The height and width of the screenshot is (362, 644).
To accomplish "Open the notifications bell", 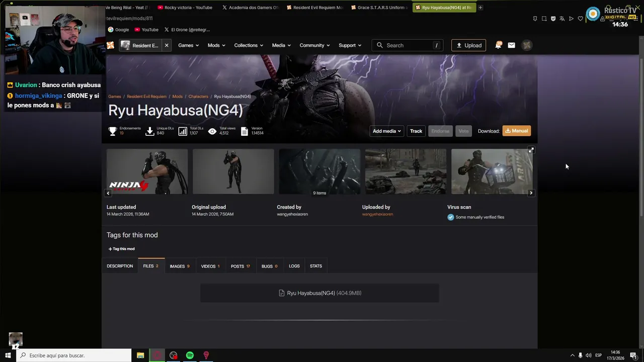I will tap(499, 45).
